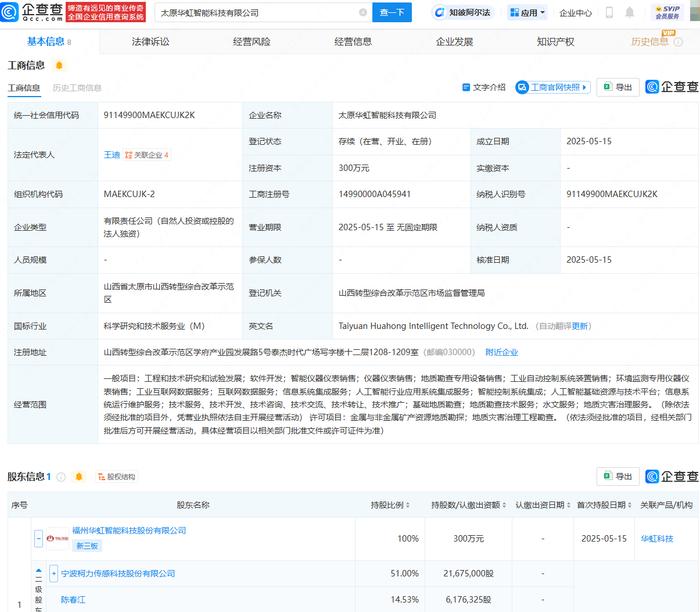Open the 历史信息 VIP tab
Viewport: 700px width, 612px height.
[x=650, y=42]
